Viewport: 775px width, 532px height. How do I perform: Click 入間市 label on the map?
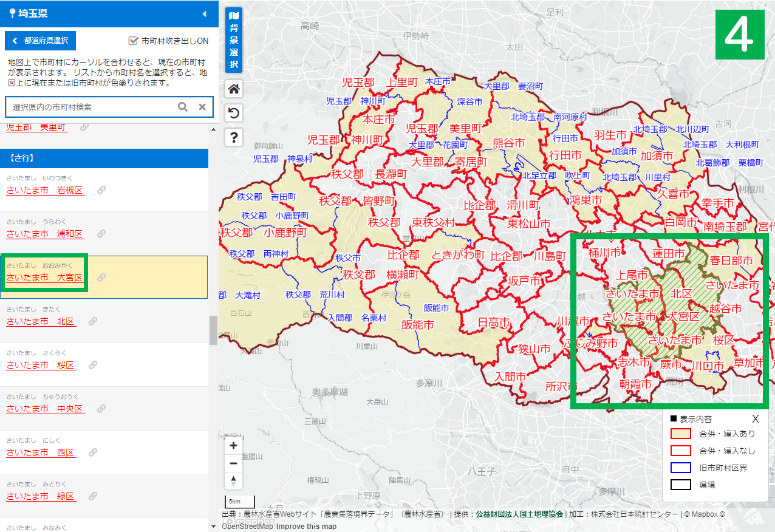(x=510, y=377)
